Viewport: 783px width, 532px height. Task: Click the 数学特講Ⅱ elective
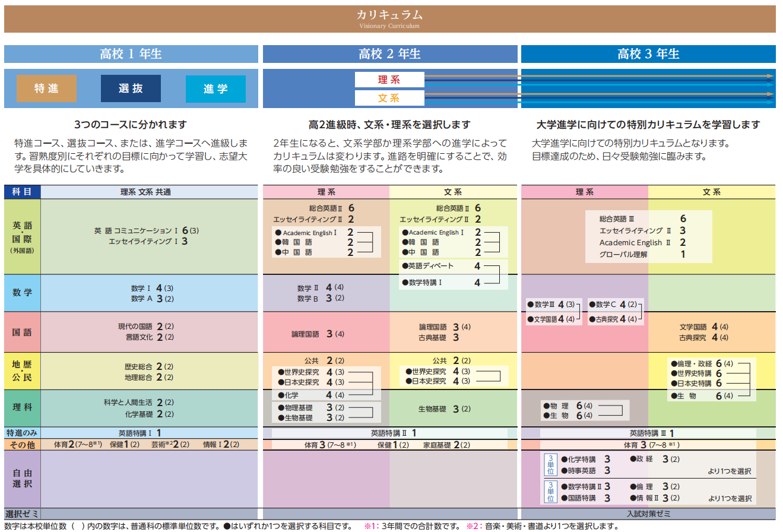click(585, 486)
